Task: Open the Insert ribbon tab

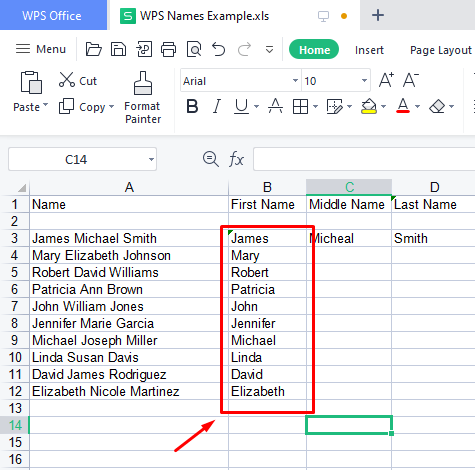Action: 369,50
